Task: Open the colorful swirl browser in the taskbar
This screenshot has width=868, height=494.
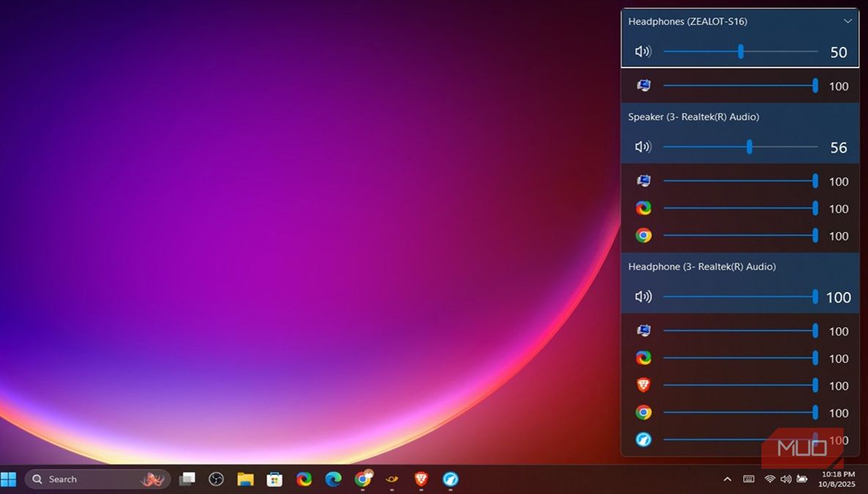Action: click(x=304, y=479)
